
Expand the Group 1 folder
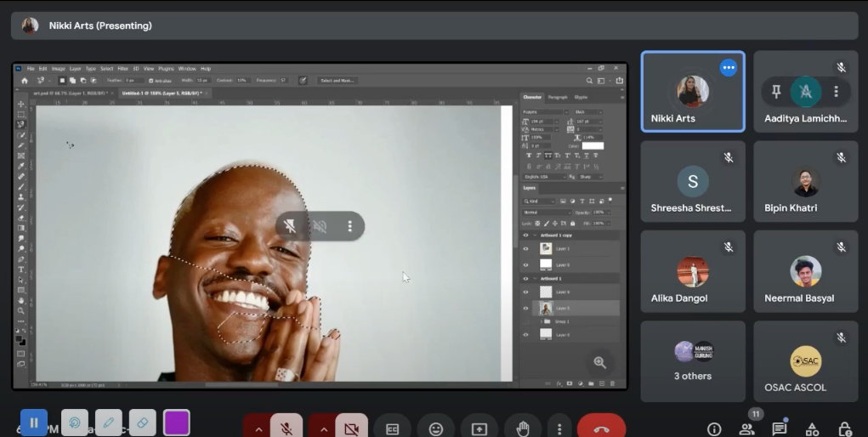pyautogui.click(x=541, y=321)
